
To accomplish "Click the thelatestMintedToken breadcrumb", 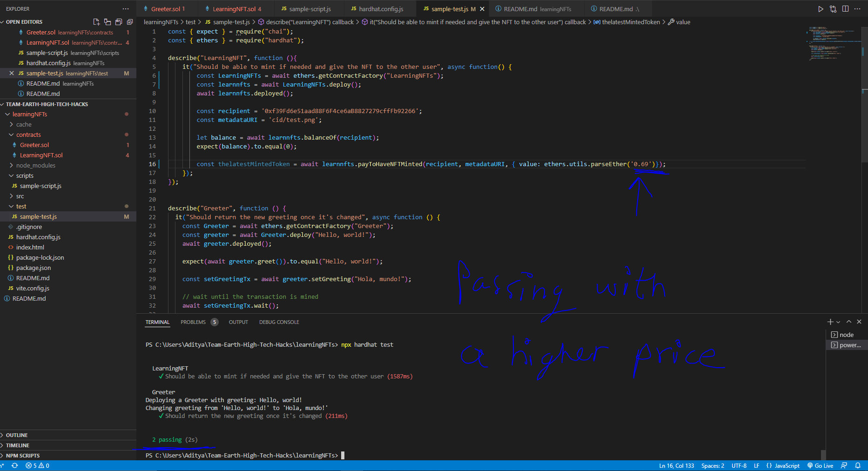I will (x=626, y=22).
